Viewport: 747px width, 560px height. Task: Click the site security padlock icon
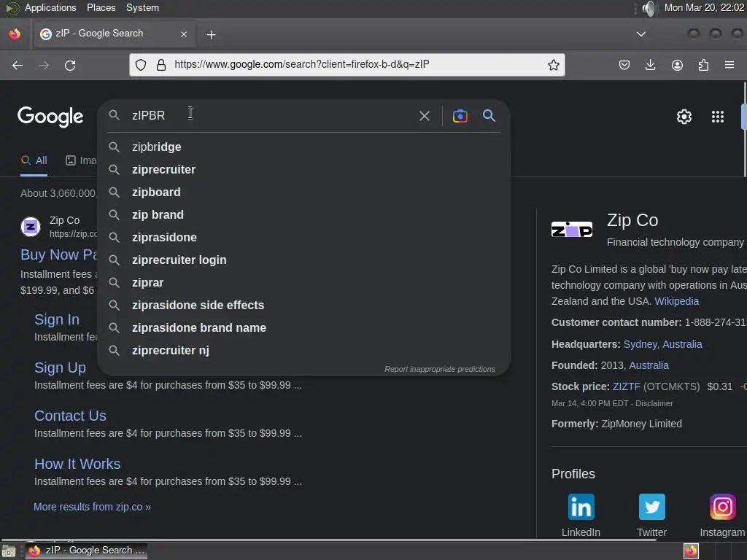pyautogui.click(x=161, y=65)
